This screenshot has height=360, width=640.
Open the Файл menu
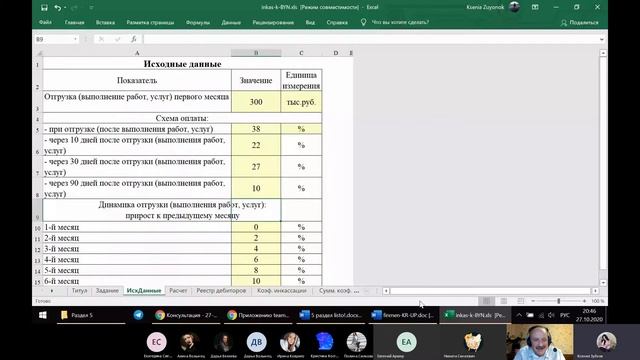[x=45, y=22]
